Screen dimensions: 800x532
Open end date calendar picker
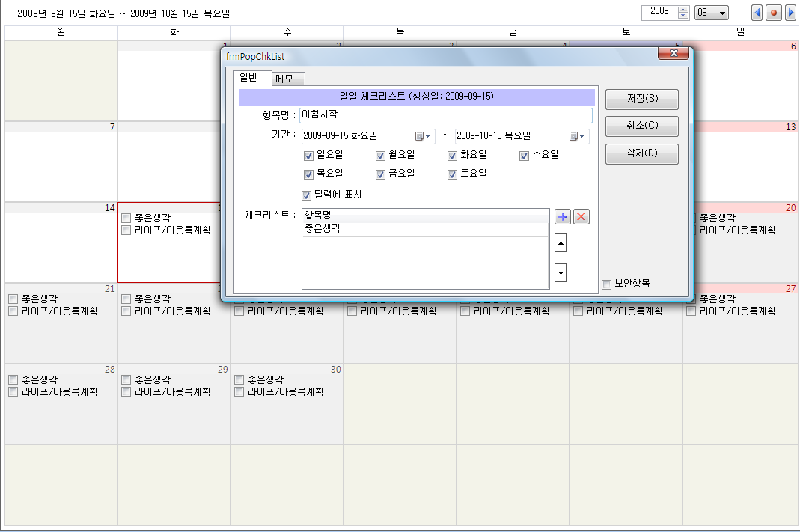pyautogui.click(x=577, y=136)
